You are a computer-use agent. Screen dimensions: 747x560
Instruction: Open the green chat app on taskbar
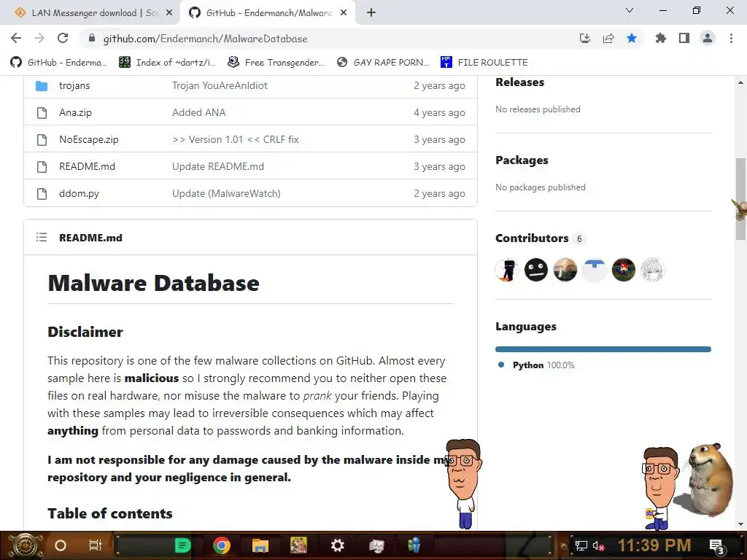[182, 545]
